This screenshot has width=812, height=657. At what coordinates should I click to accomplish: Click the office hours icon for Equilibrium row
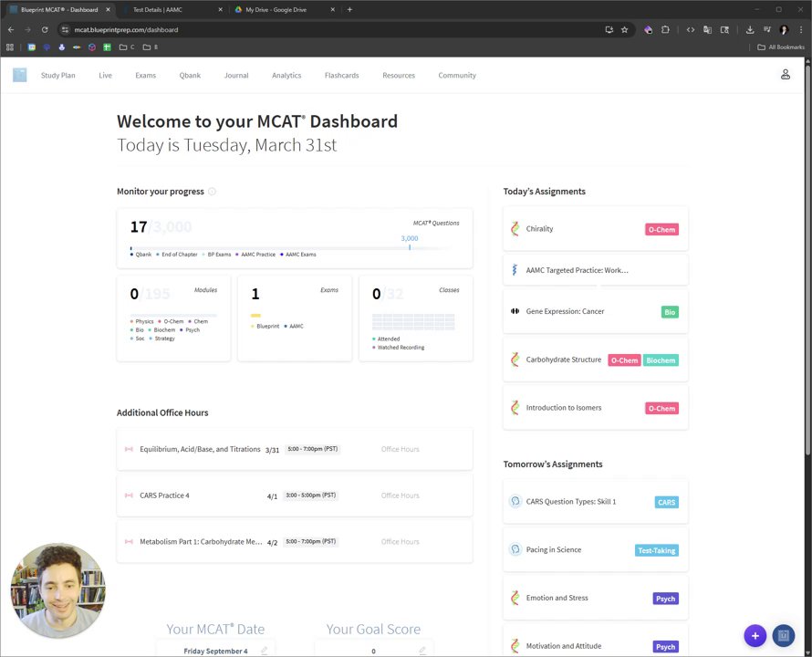click(129, 449)
